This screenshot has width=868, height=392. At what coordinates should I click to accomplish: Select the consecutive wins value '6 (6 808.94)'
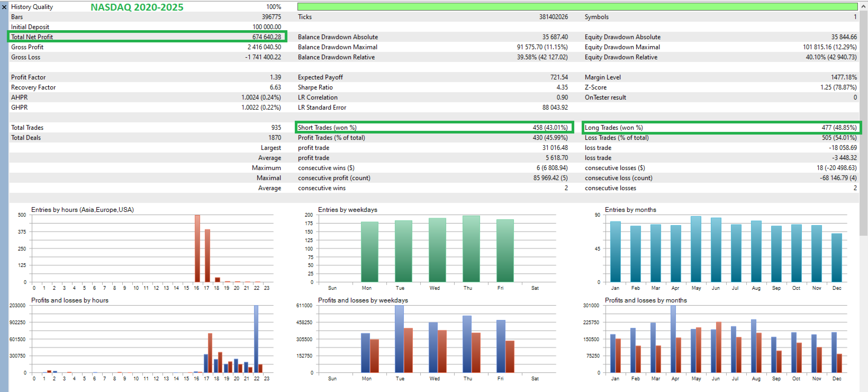pos(552,168)
